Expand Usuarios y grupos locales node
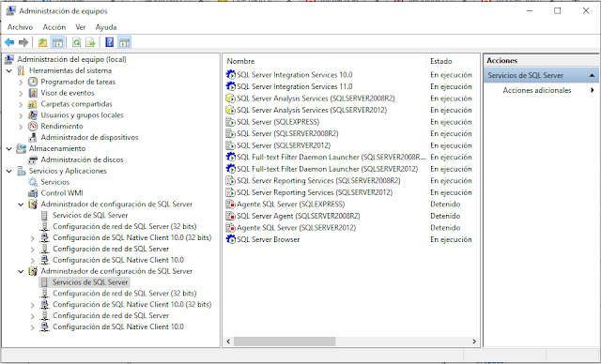The height and width of the screenshot is (364, 601). pyautogui.click(x=21, y=115)
